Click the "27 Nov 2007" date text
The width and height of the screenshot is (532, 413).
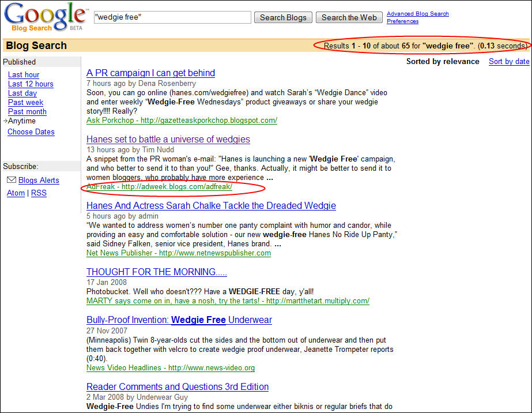(107, 331)
